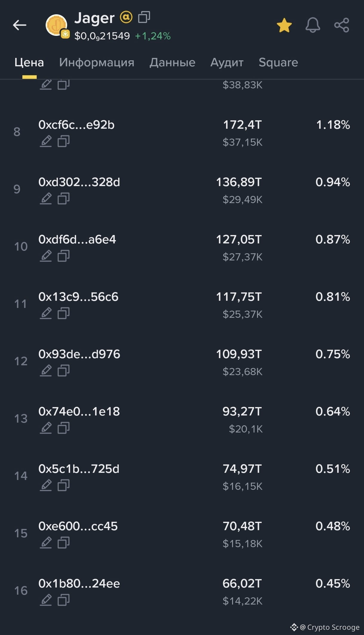Copy address 0xcf6c...e92b
Image resolution: width=364 pixels, height=635 pixels.
coord(64,141)
